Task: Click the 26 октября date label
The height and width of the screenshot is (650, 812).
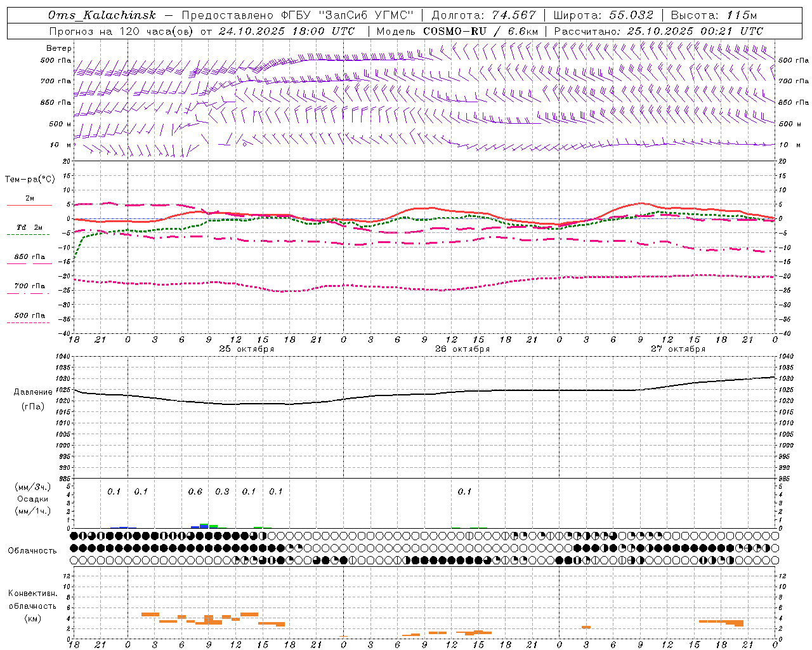Action: point(462,349)
